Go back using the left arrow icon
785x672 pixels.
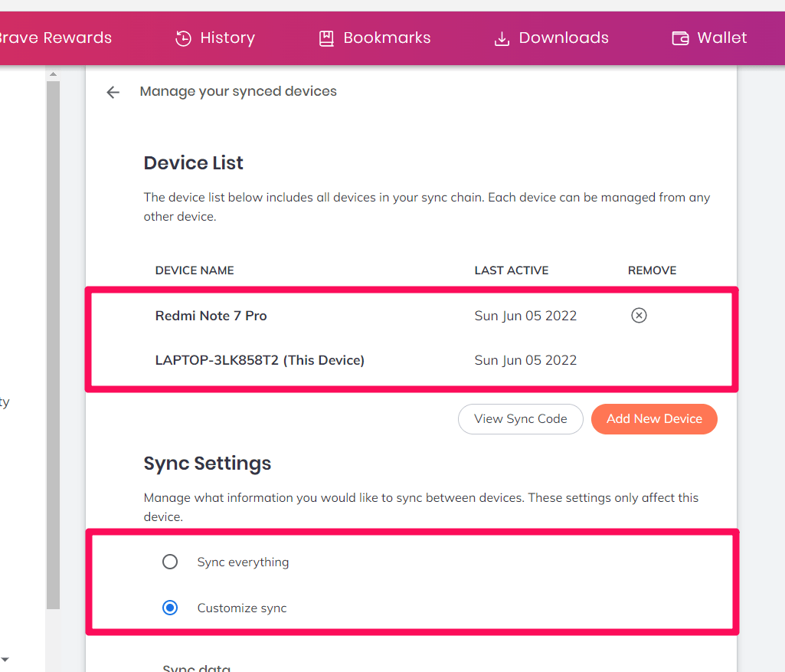tap(113, 92)
